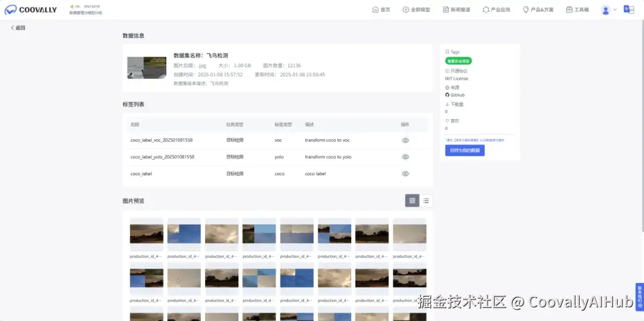Screen dimensions: 644x321
Task: Click the 'coco label' description cell
Action: [315, 174]
